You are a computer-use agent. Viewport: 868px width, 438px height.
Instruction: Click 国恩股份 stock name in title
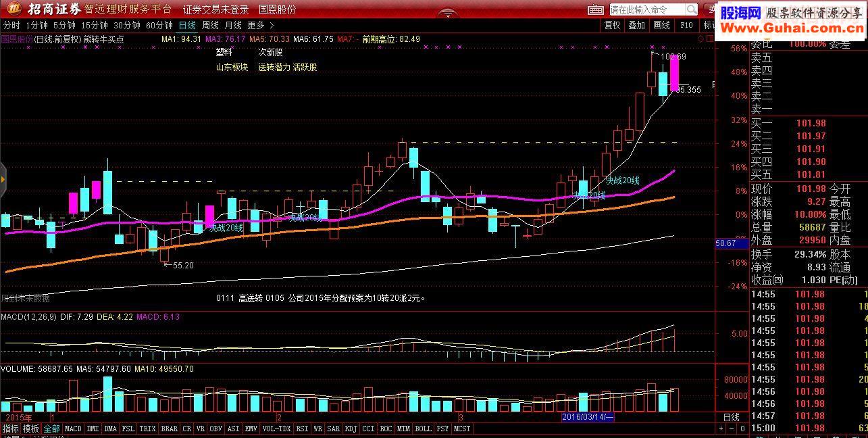coord(277,9)
